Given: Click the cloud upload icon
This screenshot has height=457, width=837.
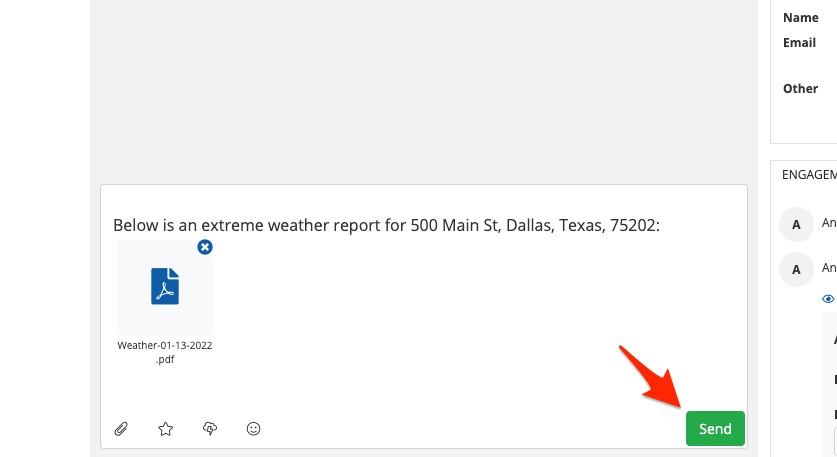Looking at the screenshot, I should (210, 429).
